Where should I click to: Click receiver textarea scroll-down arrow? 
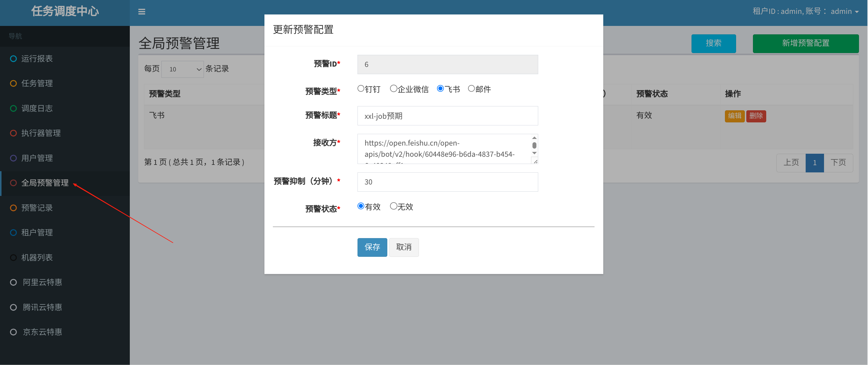[534, 153]
